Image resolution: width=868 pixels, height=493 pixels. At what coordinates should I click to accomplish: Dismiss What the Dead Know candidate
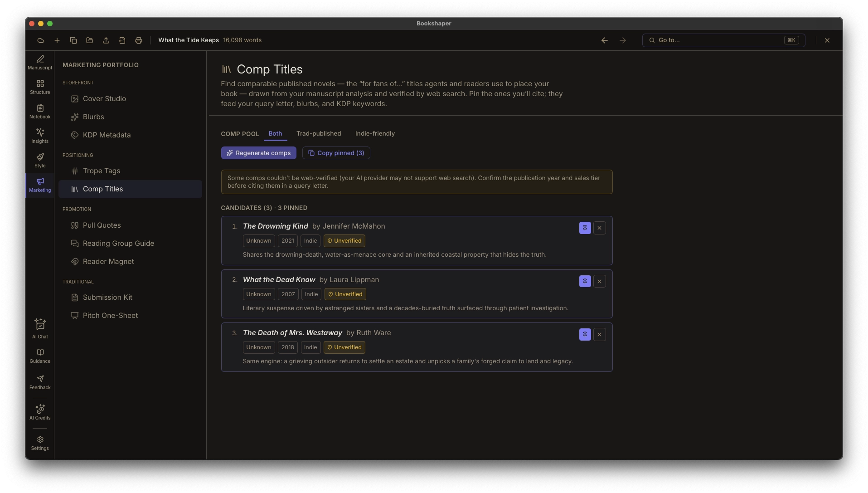[600, 282]
